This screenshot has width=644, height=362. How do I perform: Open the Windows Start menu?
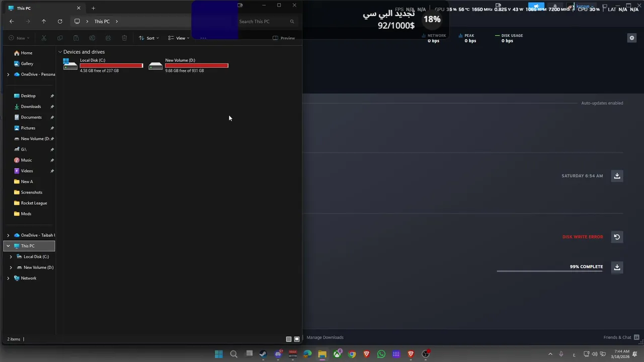(x=219, y=354)
